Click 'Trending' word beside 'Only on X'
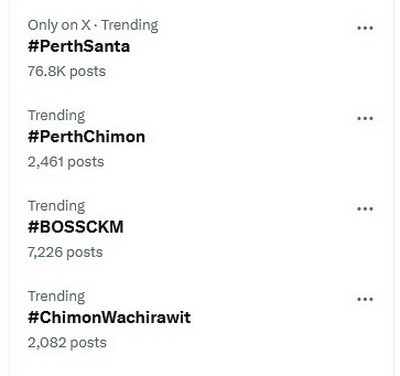This screenshot has width=400, height=376. pos(130,26)
